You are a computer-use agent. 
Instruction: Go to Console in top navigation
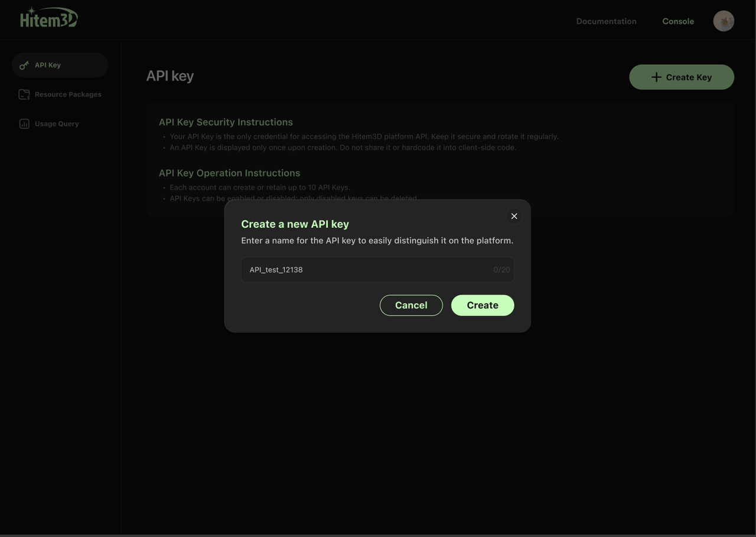(677, 21)
